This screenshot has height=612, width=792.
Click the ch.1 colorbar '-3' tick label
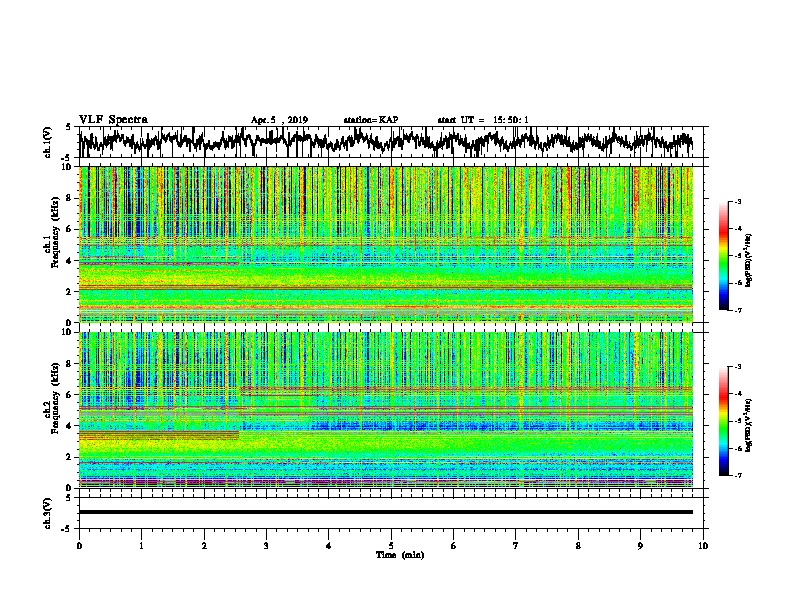click(738, 201)
